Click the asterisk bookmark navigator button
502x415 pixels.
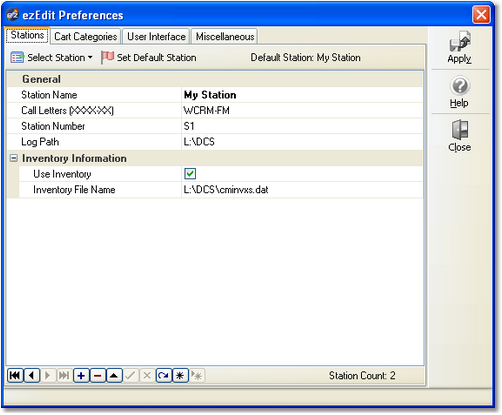tap(180, 376)
